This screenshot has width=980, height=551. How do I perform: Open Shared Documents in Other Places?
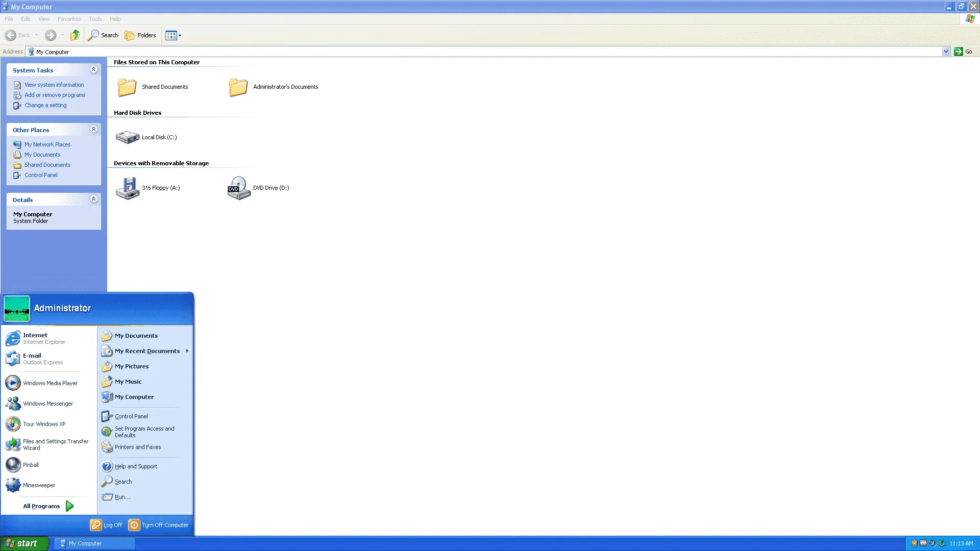(47, 165)
